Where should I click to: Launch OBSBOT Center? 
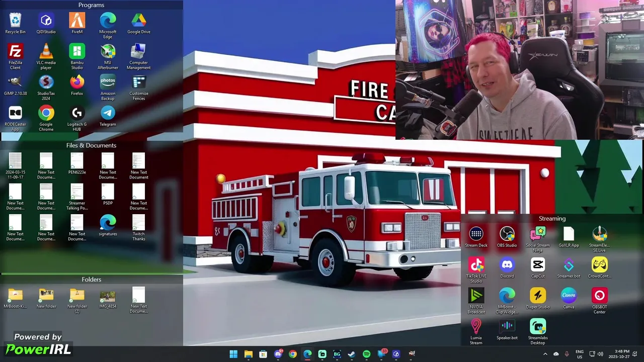[599, 301]
